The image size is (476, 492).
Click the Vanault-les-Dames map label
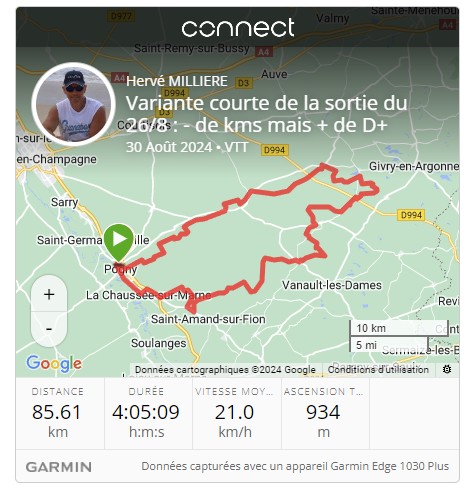coord(332,285)
